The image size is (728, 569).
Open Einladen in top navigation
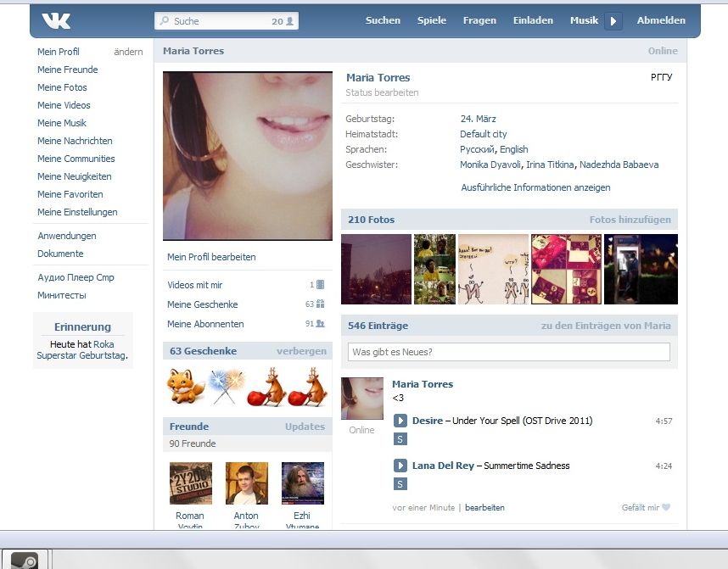coord(533,20)
